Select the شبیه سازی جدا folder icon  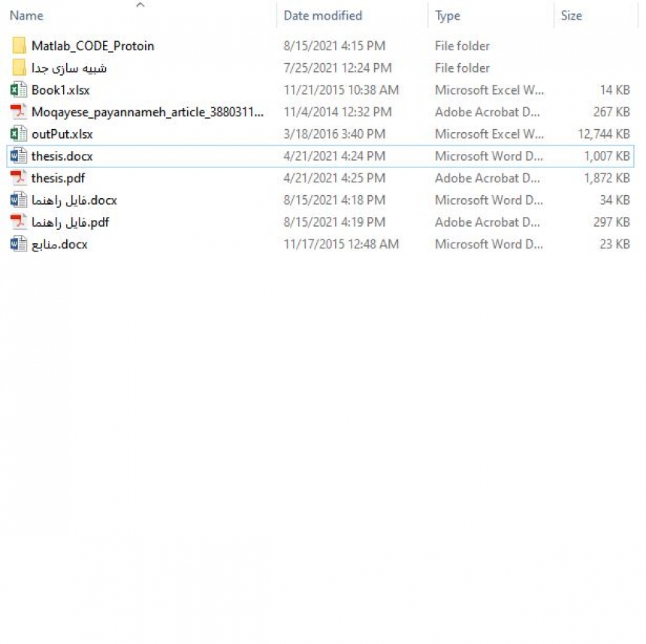[19, 68]
